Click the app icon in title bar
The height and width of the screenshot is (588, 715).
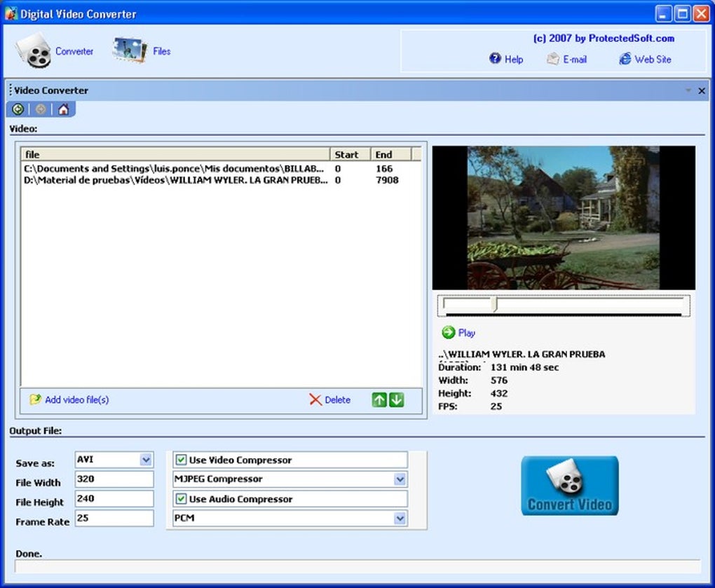(11, 14)
